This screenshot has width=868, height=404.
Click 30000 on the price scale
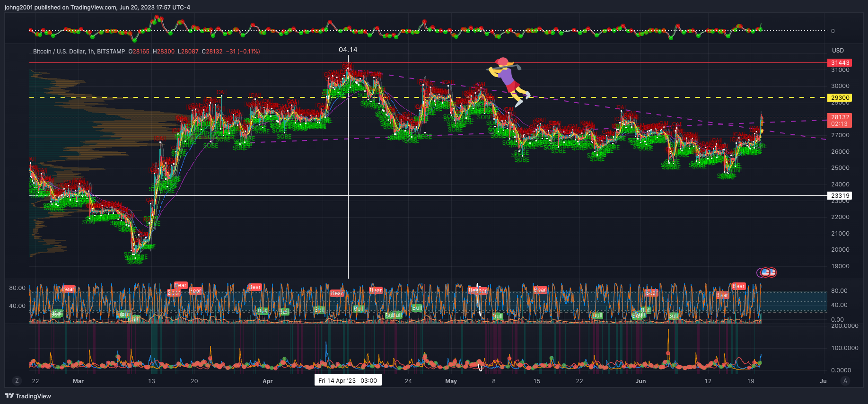point(840,86)
